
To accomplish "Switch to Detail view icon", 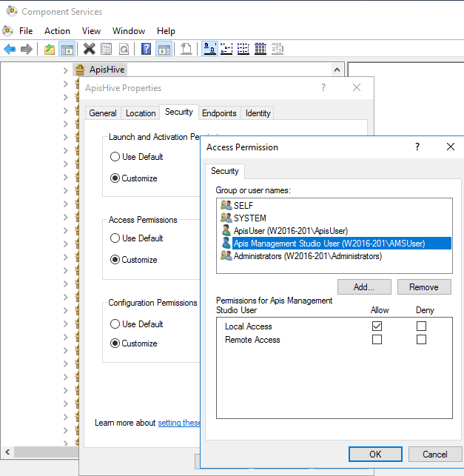I will [260, 49].
